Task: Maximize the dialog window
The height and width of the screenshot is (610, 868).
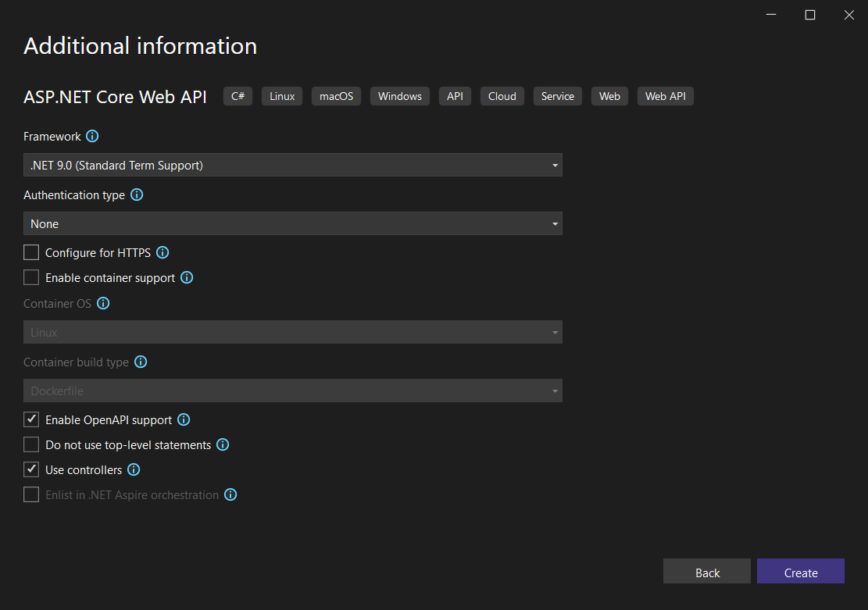Action: tap(810, 15)
